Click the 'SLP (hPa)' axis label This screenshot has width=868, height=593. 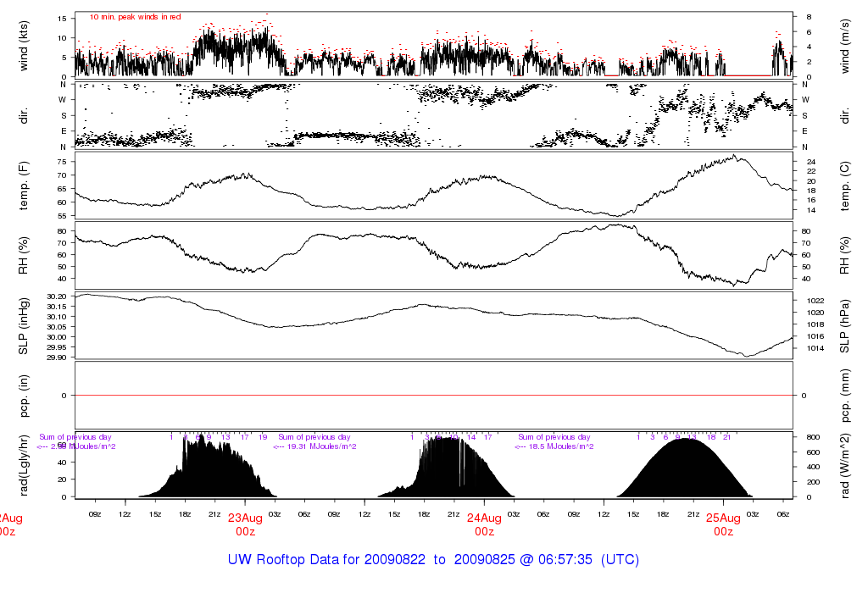(x=844, y=326)
